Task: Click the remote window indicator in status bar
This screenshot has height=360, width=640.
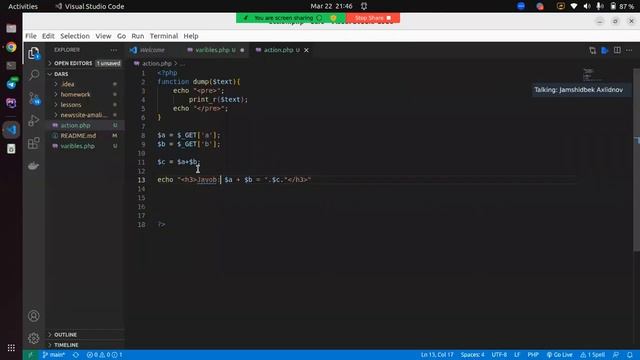Action: click(30, 355)
